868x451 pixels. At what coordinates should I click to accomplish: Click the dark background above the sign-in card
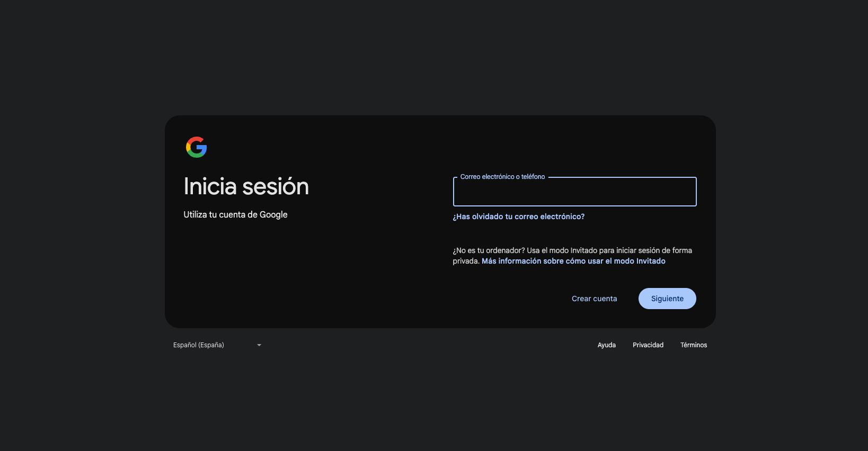[x=435, y=58]
